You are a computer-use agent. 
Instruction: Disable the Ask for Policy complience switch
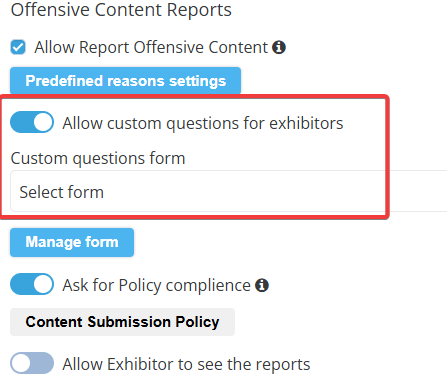(32, 284)
